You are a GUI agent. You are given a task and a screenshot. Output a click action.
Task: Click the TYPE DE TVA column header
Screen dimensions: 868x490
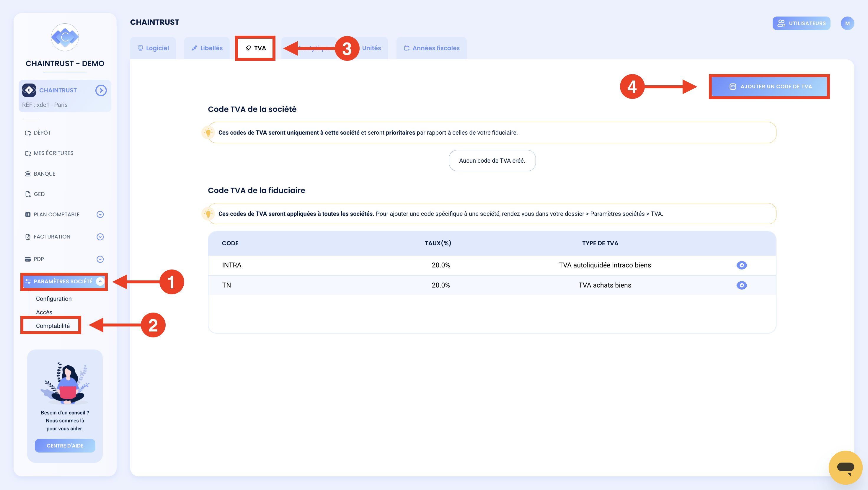tap(600, 243)
